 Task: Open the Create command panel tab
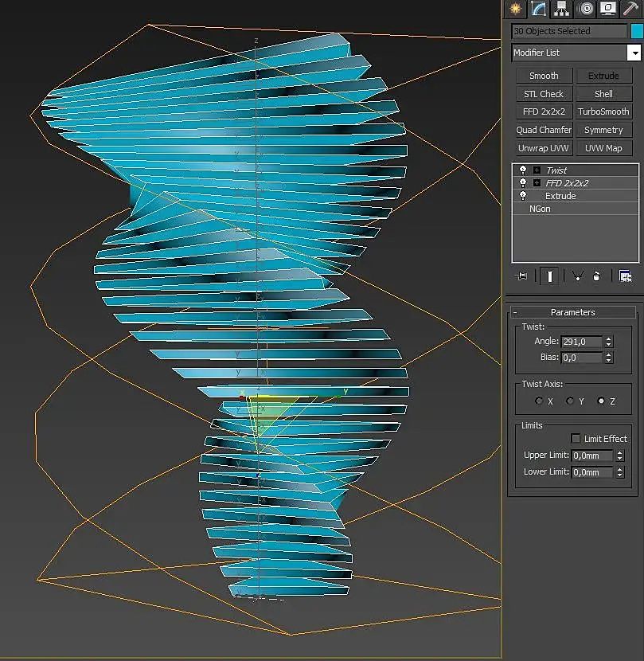pyautogui.click(x=516, y=9)
